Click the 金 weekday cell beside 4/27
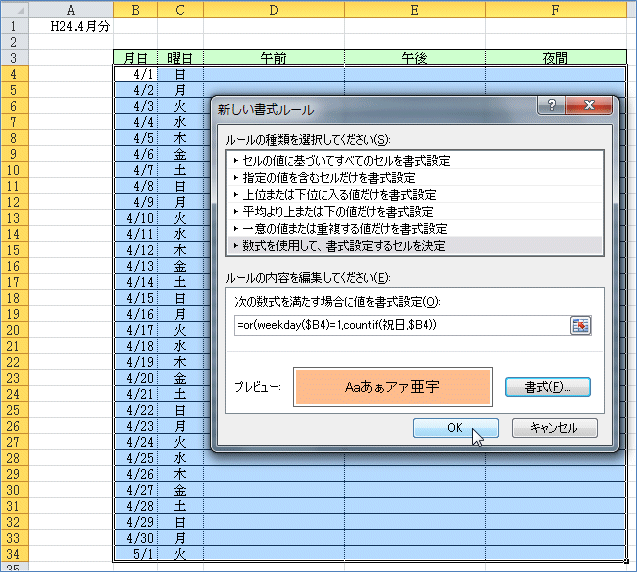The height and width of the screenshot is (572, 637). 180,490
